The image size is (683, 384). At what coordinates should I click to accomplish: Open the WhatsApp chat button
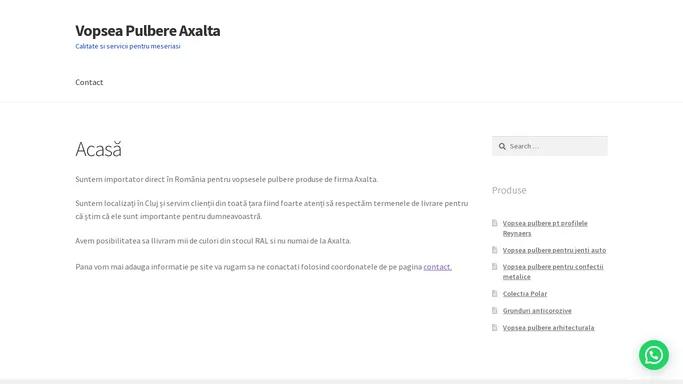point(653,355)
